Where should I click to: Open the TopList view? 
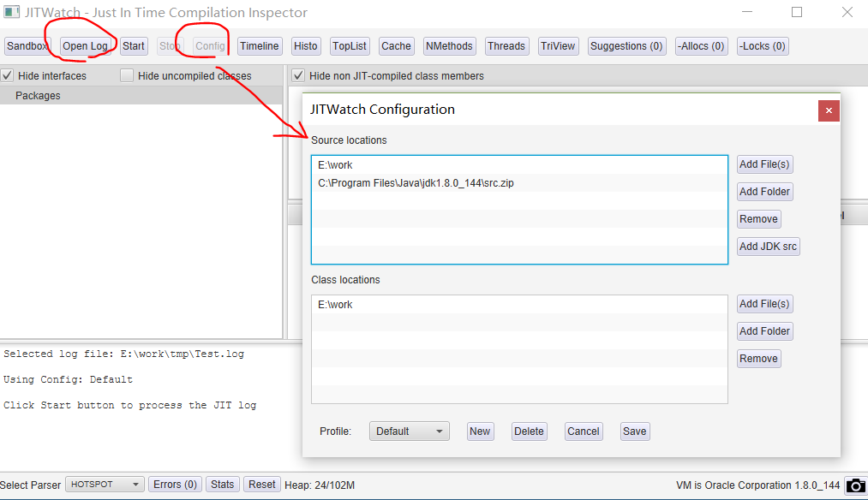click(350, 46)
